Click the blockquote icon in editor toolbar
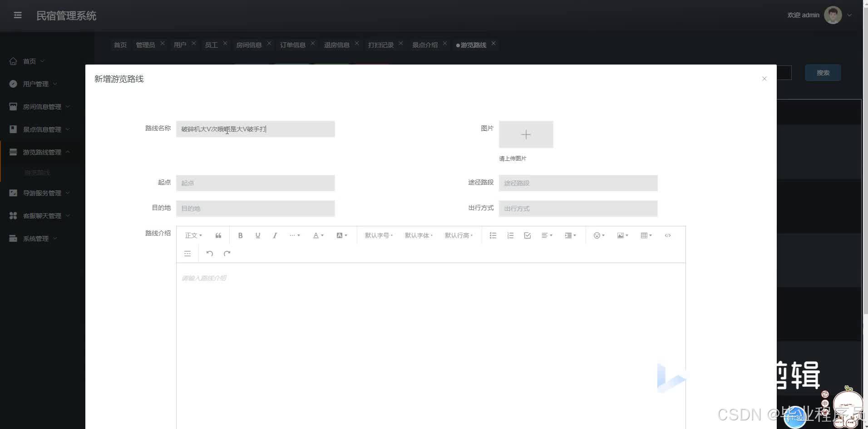 [x=218, y=235]
